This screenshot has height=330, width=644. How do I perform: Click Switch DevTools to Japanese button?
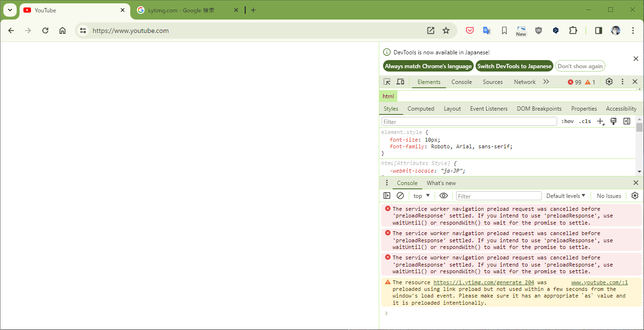(x=514, y=66)
